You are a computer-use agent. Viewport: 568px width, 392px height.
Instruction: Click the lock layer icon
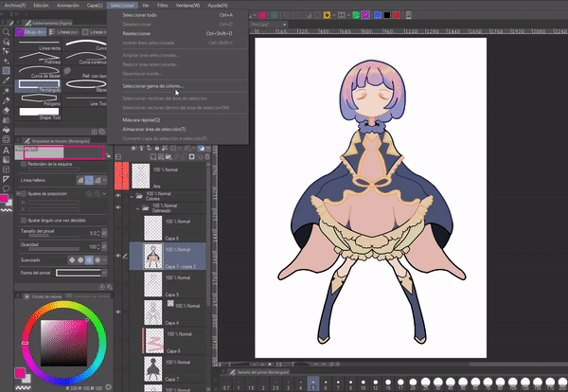157,148
